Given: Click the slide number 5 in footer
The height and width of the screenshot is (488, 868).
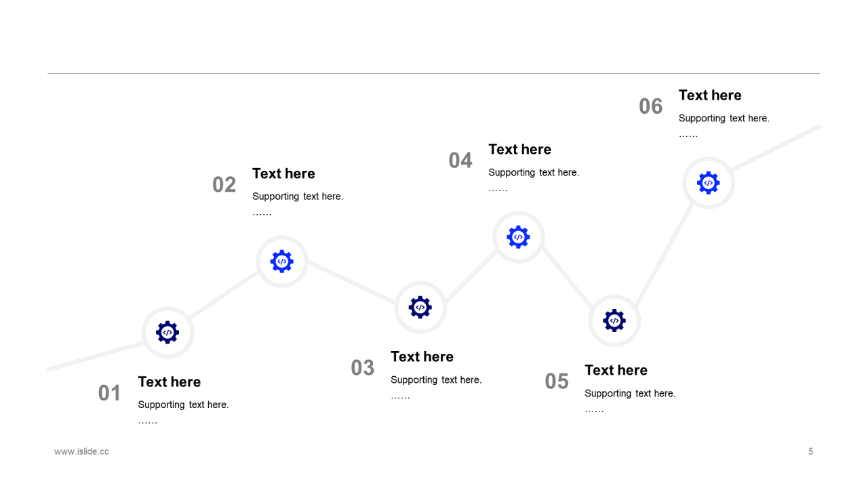Looking at the screenshot, I should tap(810, 451).
